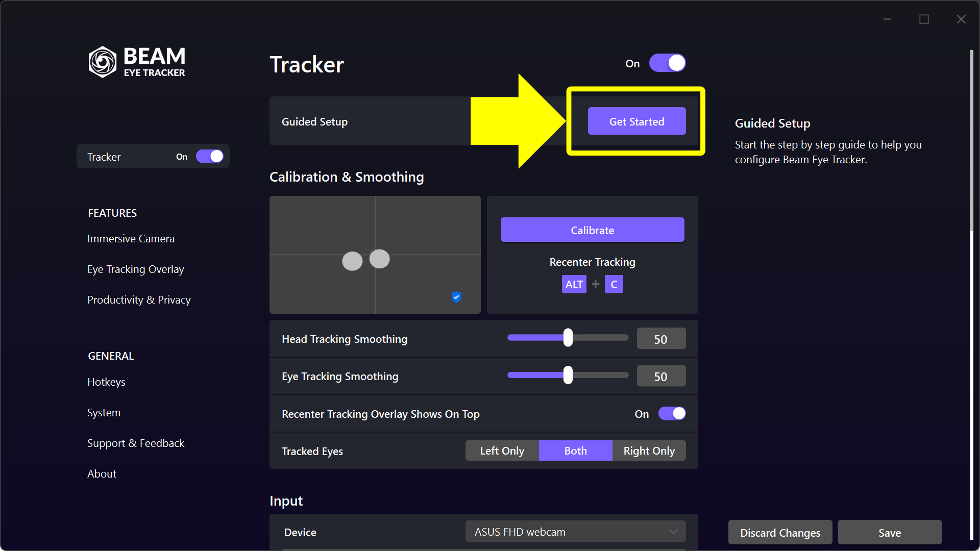Click the C hotkey key badge
Screen dimensions: 980x551
click(x=614, y=284)
